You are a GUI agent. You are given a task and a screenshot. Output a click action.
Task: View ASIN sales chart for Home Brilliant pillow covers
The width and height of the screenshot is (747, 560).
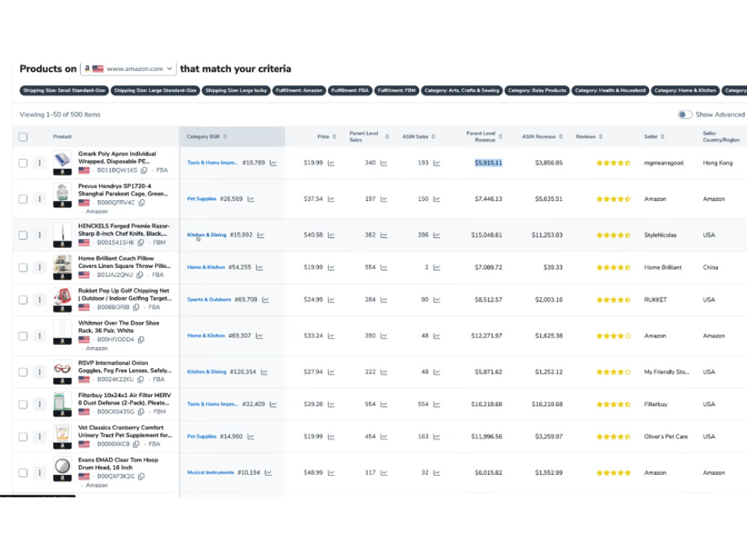[x=437, y=267]
